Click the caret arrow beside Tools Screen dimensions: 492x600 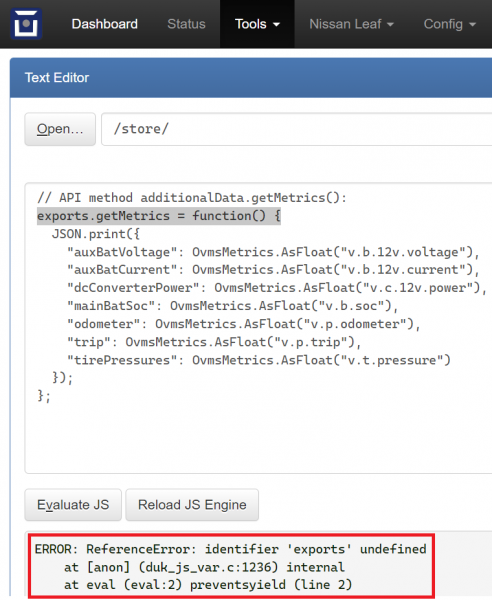point(276,24)
